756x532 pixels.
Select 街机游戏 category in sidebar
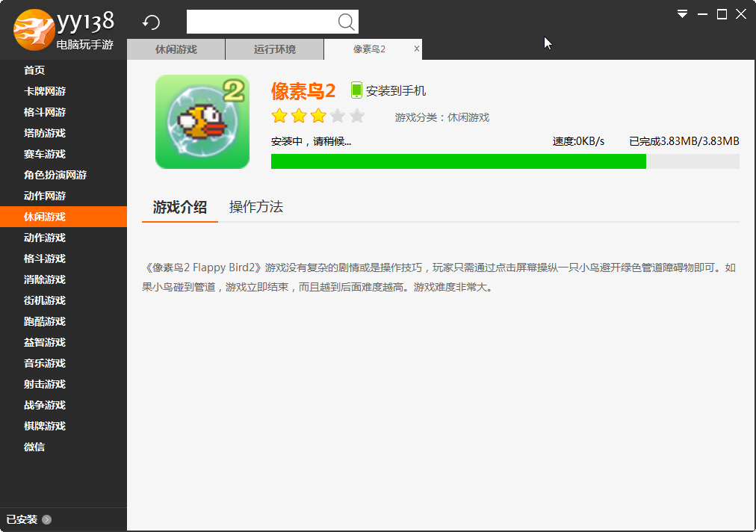coord(45,300)
